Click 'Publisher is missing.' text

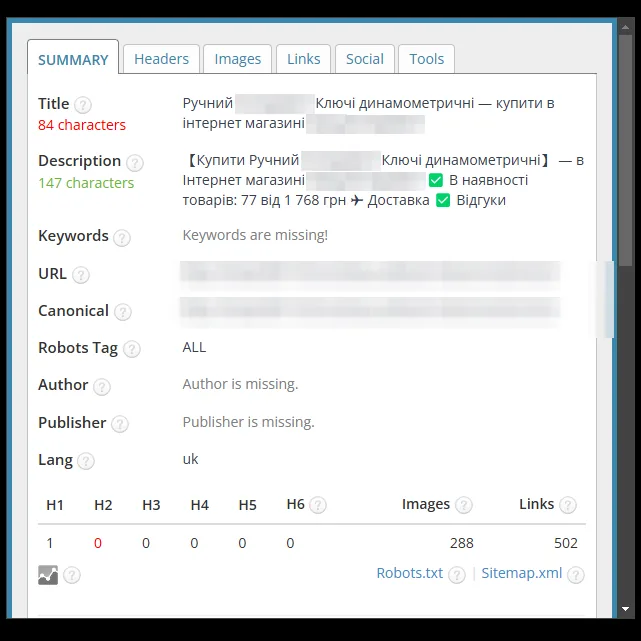coord(249,422)
